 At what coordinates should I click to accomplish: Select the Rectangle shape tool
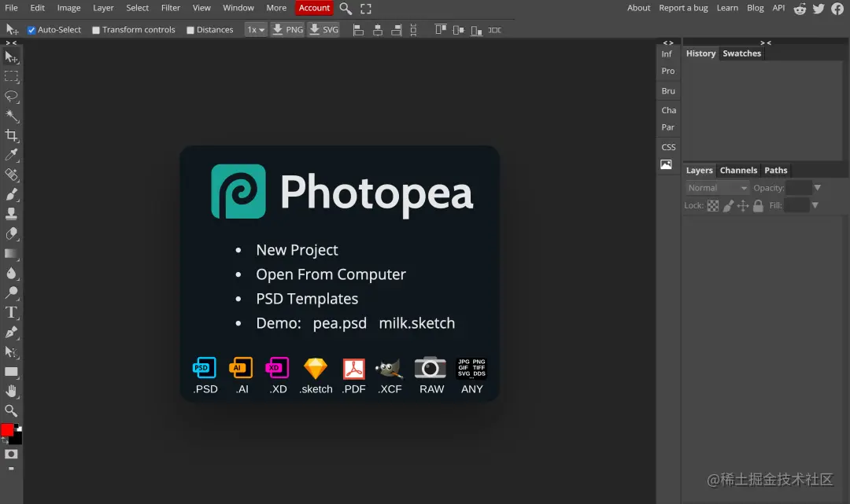click(x=11, y=372)
